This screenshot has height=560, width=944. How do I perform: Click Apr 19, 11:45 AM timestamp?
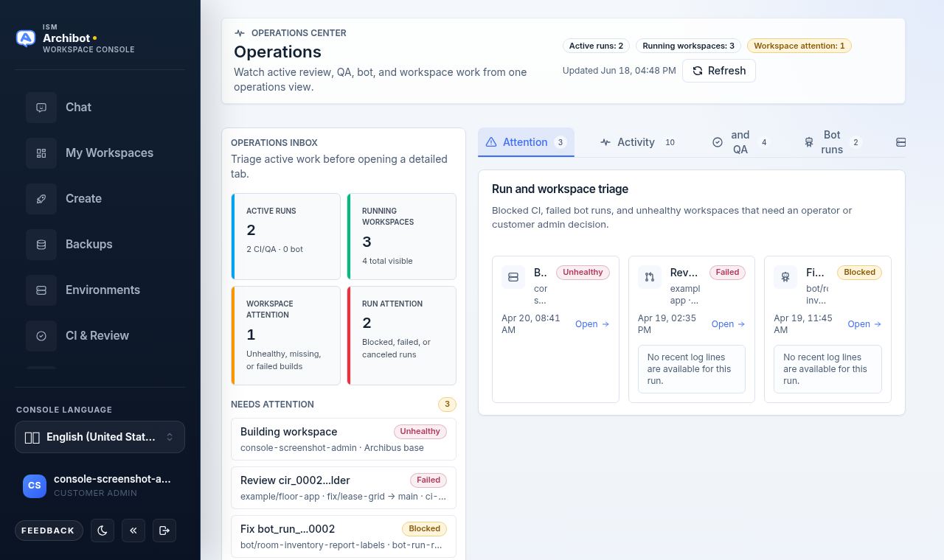click(x=803, y=324)
